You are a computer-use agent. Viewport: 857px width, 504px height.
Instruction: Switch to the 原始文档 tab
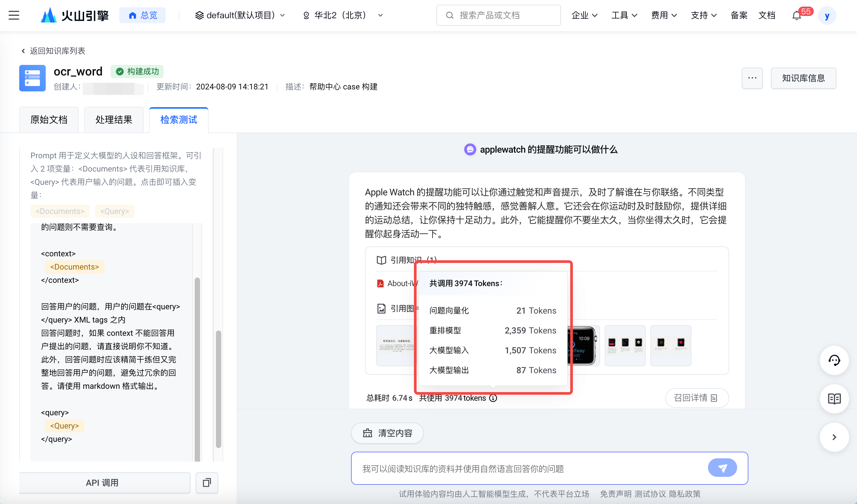(x=49, y=120)
